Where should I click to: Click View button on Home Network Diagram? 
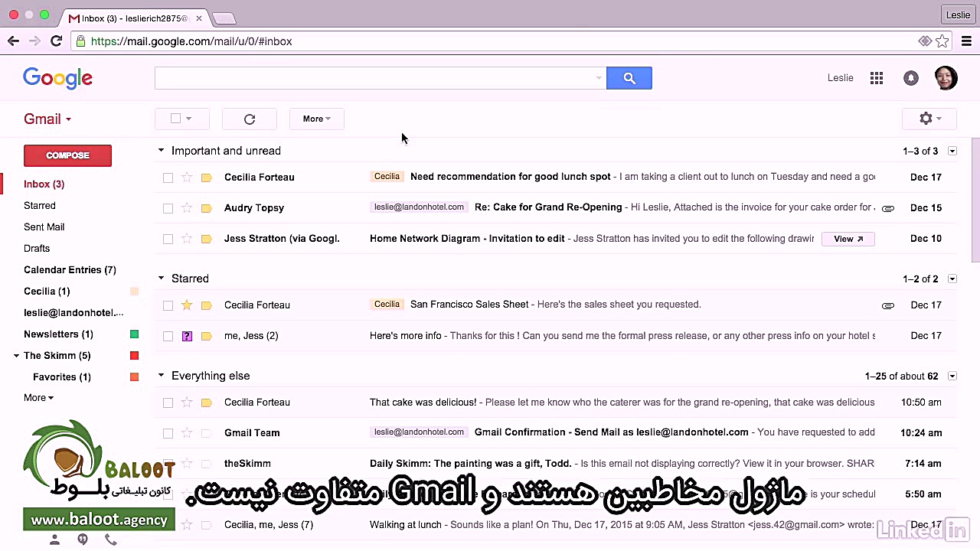[x=848, y=239]
